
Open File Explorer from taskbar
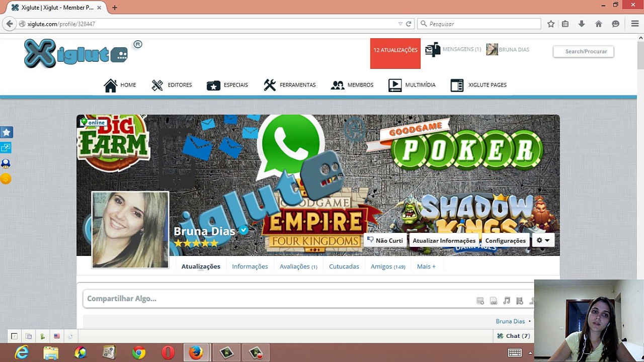[51, 353]
